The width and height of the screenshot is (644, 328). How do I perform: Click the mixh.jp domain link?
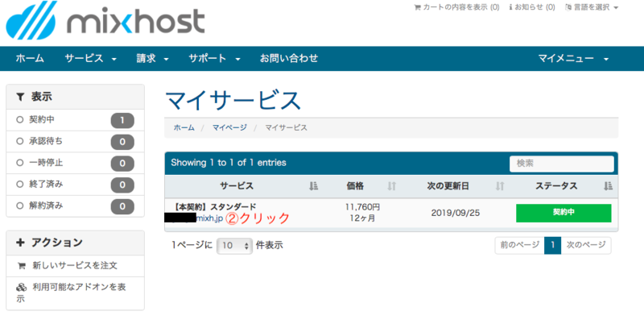click(x=209, y=218)
